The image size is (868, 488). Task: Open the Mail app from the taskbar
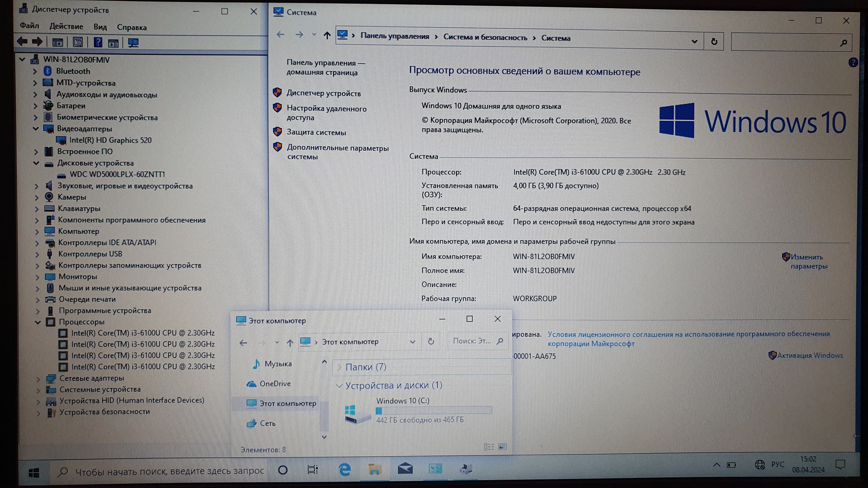pyautogui.click(x=405, y=469)
